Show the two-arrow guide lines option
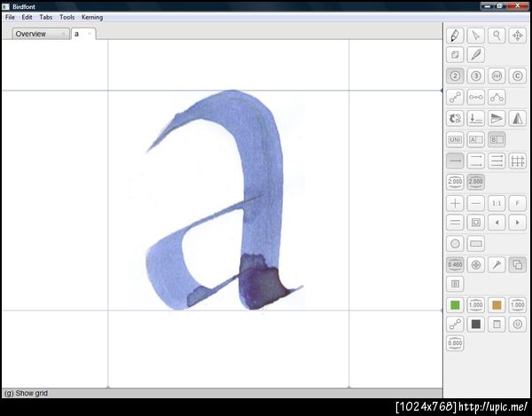This screenshot has width=532, height=416. (x=475, y=161)
